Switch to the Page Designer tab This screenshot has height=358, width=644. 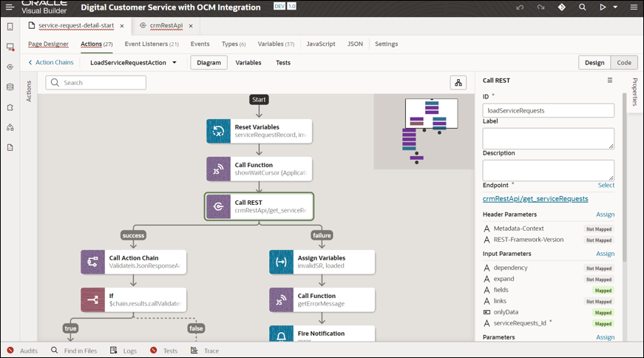[x=48, y=44]
